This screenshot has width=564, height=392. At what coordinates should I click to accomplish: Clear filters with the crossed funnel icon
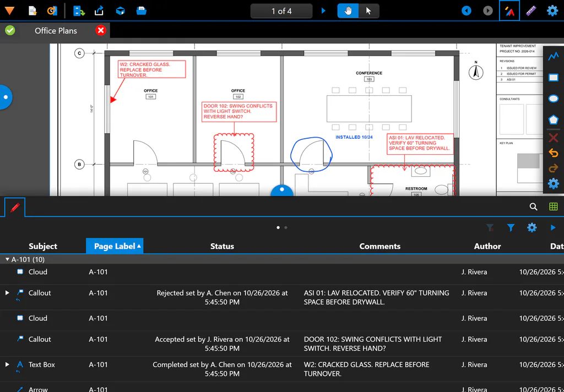[490, 227]
